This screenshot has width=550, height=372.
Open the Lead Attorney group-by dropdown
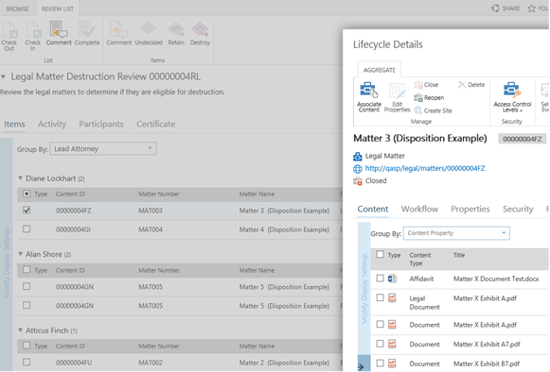(103, 149)
